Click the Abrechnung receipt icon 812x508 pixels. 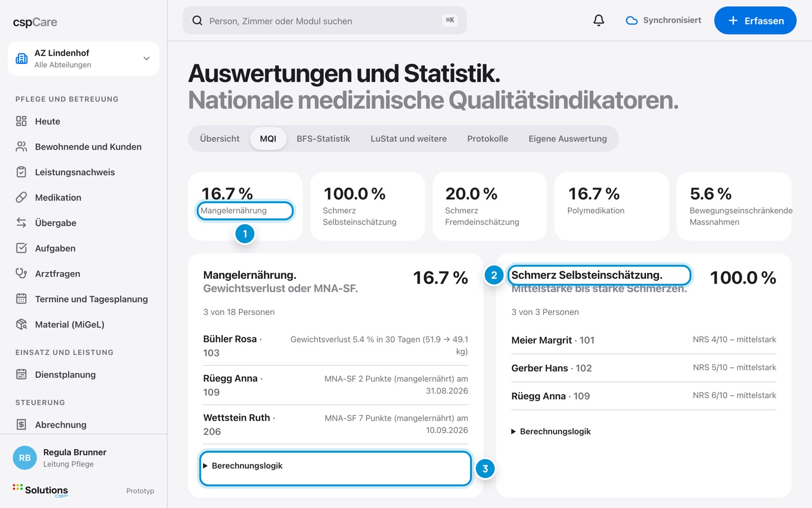click(21, 424)
